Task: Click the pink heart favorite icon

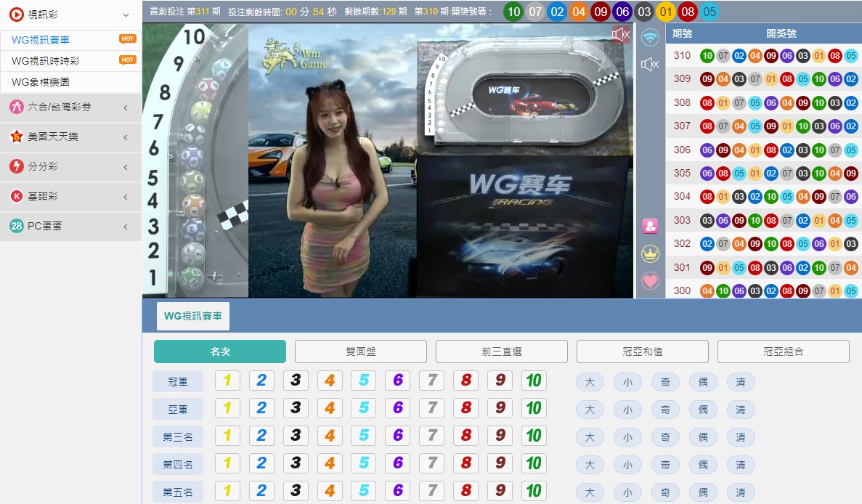Action: (x=651, y=281)
